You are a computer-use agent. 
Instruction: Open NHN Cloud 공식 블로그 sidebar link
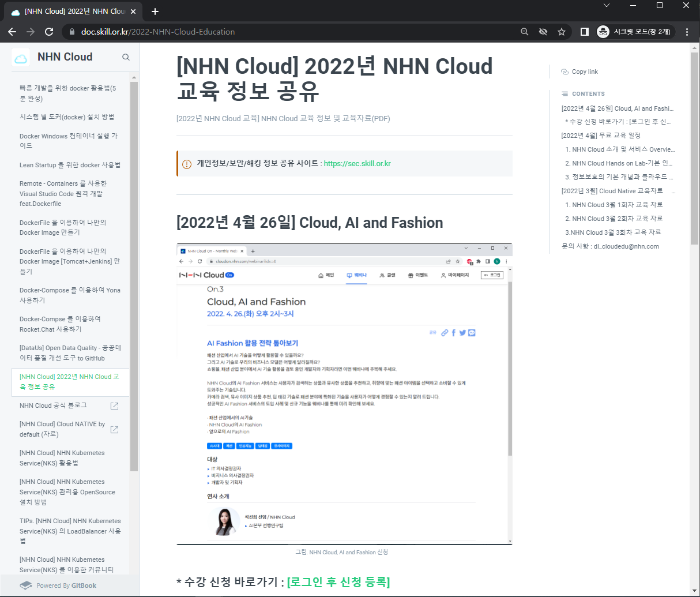tap(53, 405)
